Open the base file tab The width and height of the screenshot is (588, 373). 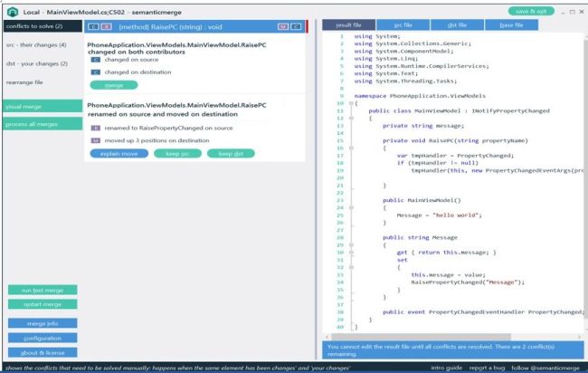click(x=511, y=25)
